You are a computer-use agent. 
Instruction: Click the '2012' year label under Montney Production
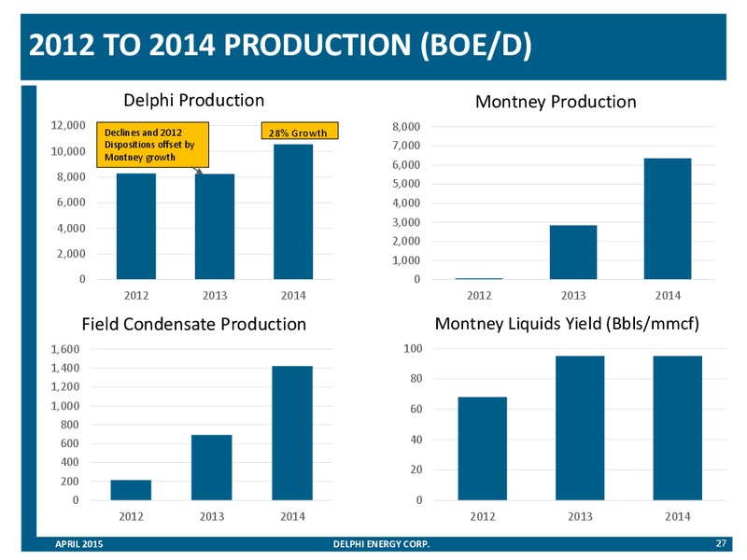click(x=479, y=296)
